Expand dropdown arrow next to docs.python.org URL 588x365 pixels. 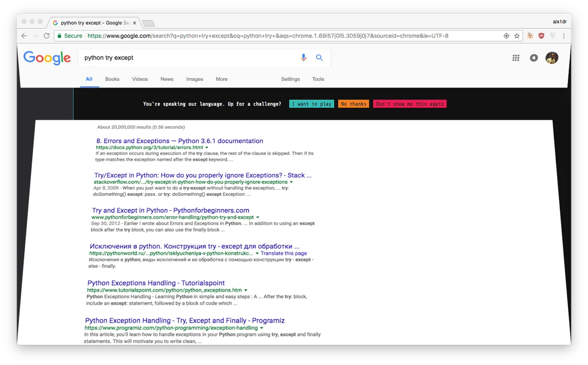(207, 147)
